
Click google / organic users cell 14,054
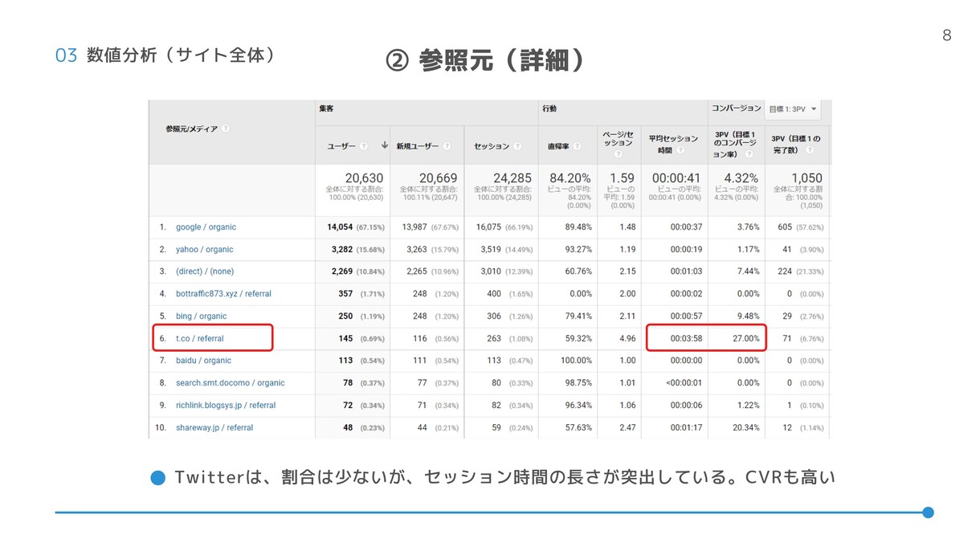click(x=341, y=227)
